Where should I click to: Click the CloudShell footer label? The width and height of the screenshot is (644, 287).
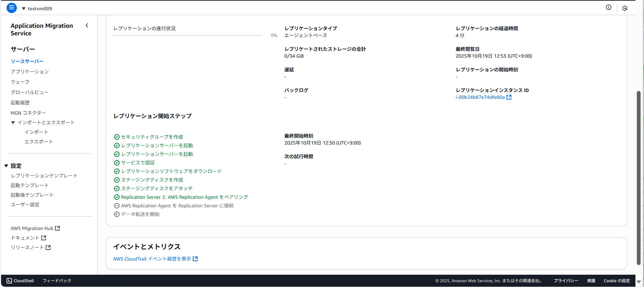tap(24, 281)
